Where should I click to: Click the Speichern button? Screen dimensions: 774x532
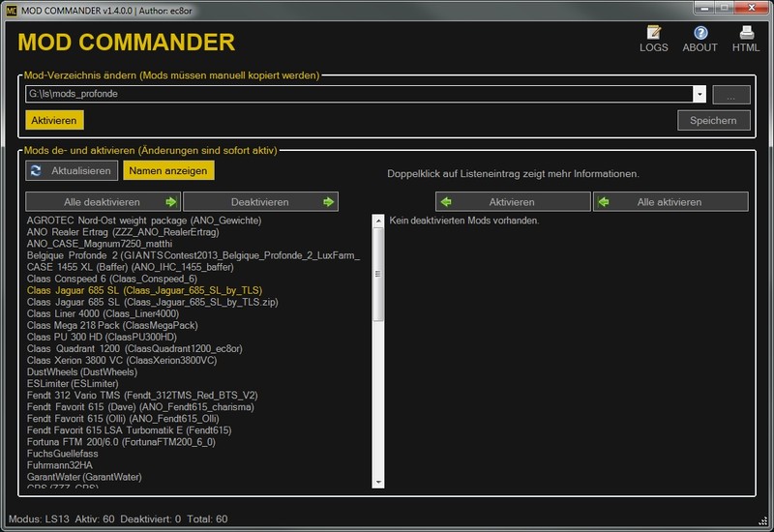pyautogui.click(x=713, y=120)
